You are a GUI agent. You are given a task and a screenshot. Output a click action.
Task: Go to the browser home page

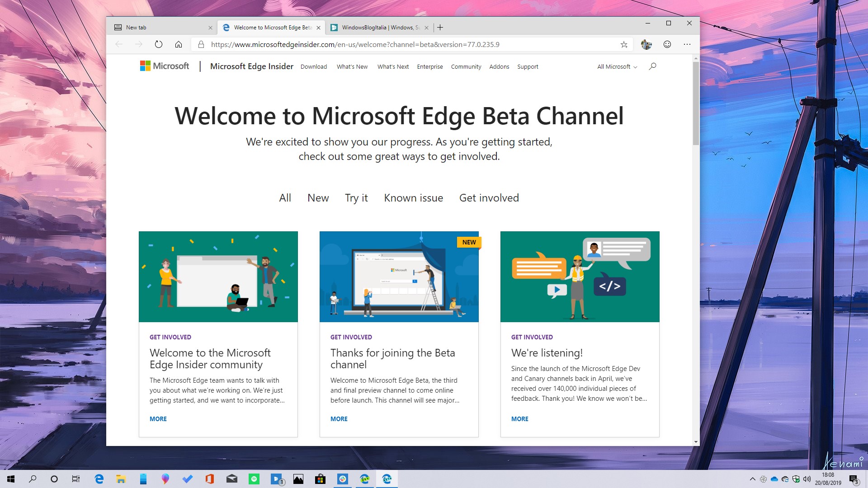[179, 44]
